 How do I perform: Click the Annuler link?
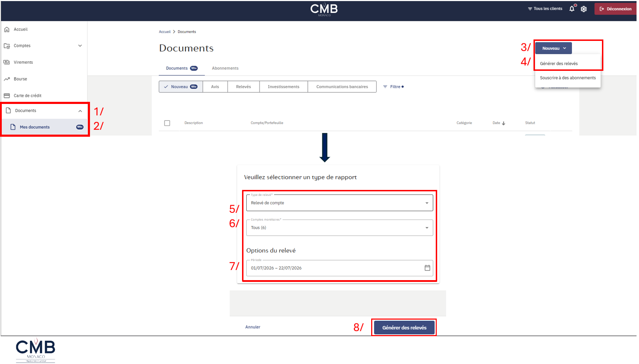253,327
